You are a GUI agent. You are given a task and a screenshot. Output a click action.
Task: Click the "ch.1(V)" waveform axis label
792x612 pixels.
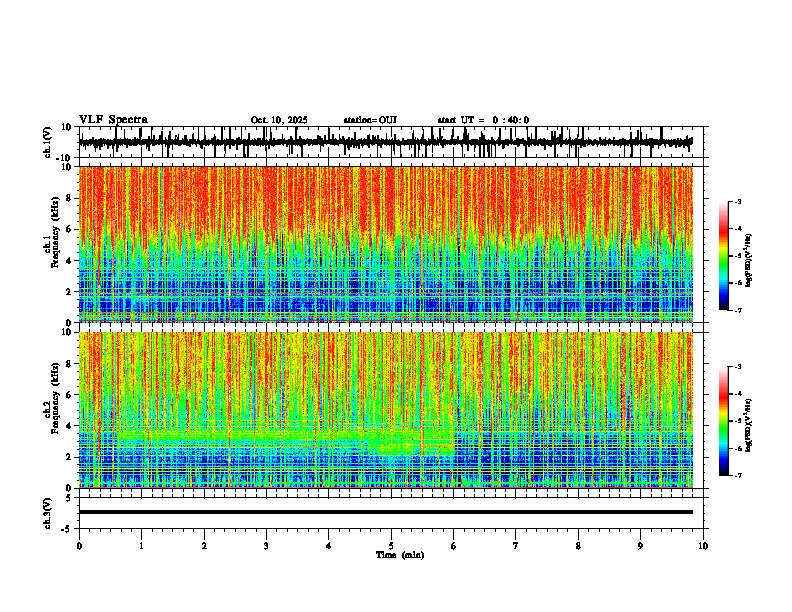point(48,142)
